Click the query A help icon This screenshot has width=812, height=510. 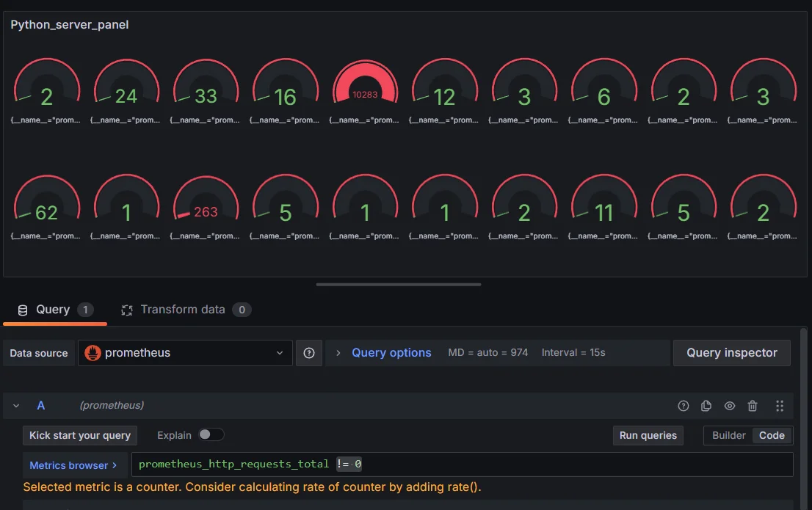coord(683,406)
